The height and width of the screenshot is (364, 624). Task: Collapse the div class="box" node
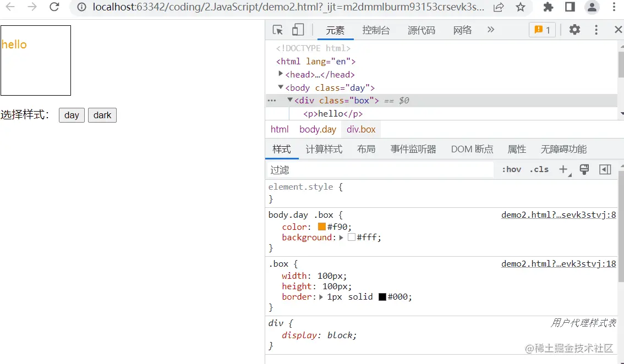(290, 100)
